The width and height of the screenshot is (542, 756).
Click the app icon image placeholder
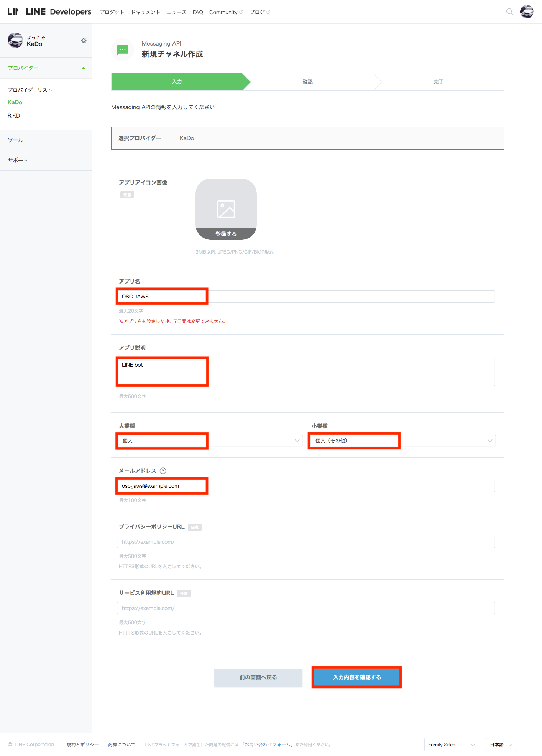coord(226,209)
